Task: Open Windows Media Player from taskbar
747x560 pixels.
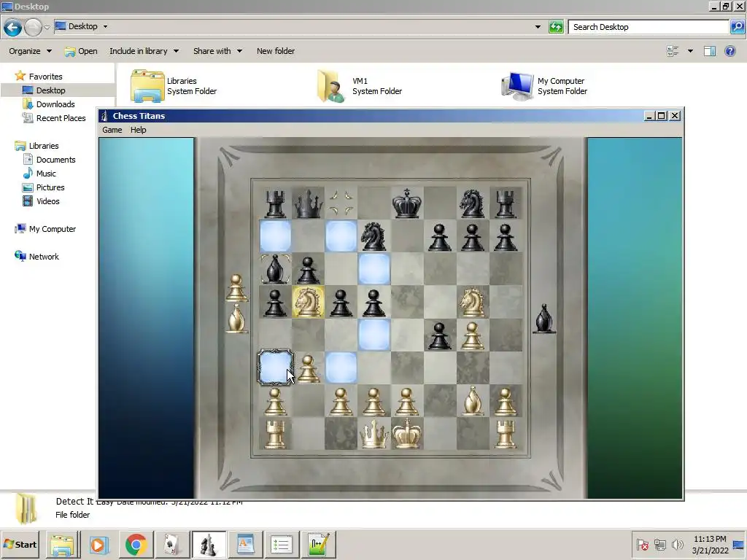Action: tap(99, 544)
